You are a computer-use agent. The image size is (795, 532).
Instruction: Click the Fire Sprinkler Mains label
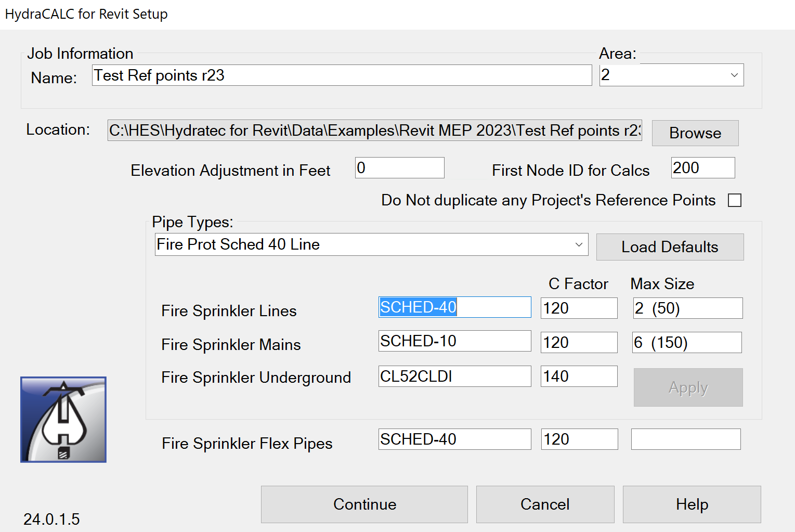[x=231, y=345]
